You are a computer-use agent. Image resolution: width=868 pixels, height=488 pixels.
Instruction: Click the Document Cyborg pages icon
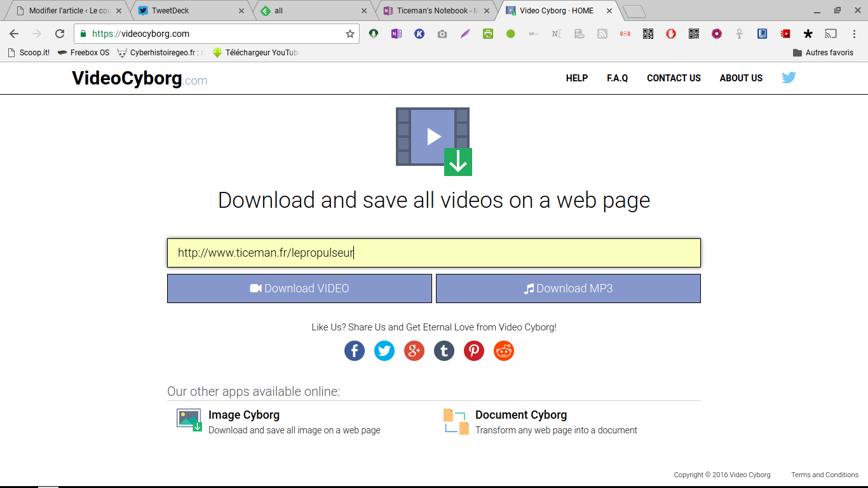(x=456, y=422)
